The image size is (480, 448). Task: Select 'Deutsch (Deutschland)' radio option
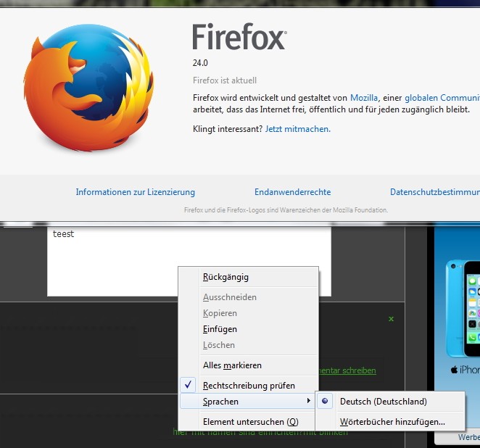pos(390,402)
